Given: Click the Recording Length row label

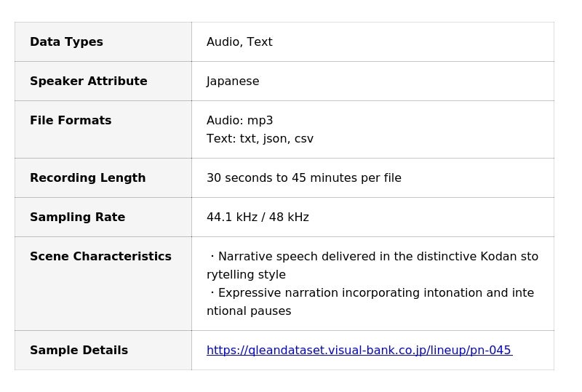Looking at the screenshot, I should point(87,178).
